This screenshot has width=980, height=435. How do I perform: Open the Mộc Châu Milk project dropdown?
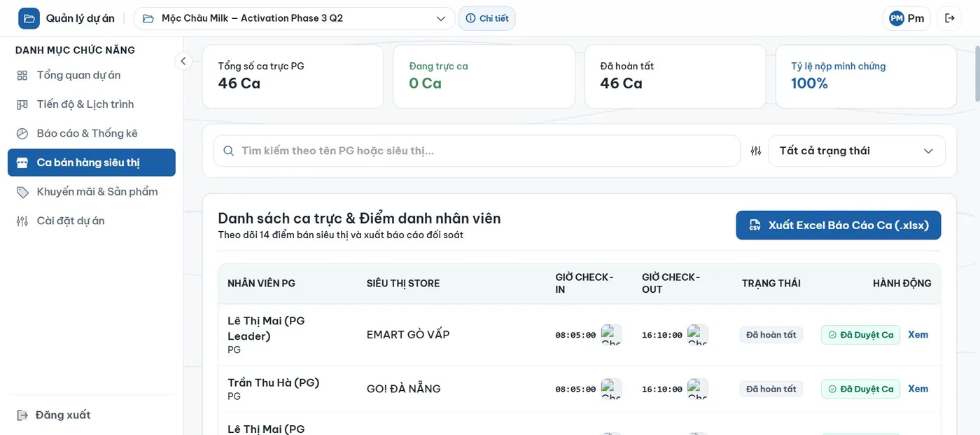tap(294, 18)
